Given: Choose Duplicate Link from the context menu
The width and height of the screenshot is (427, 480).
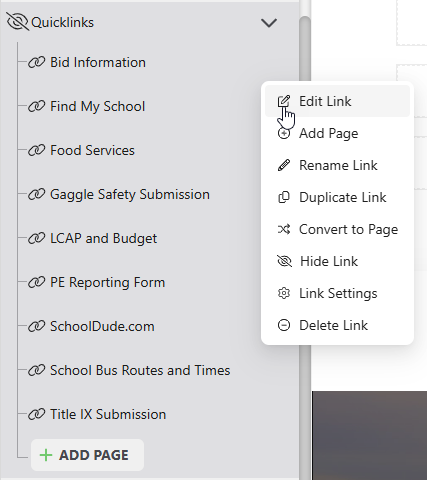Looking at the screenshot, I should coord(337,197).
